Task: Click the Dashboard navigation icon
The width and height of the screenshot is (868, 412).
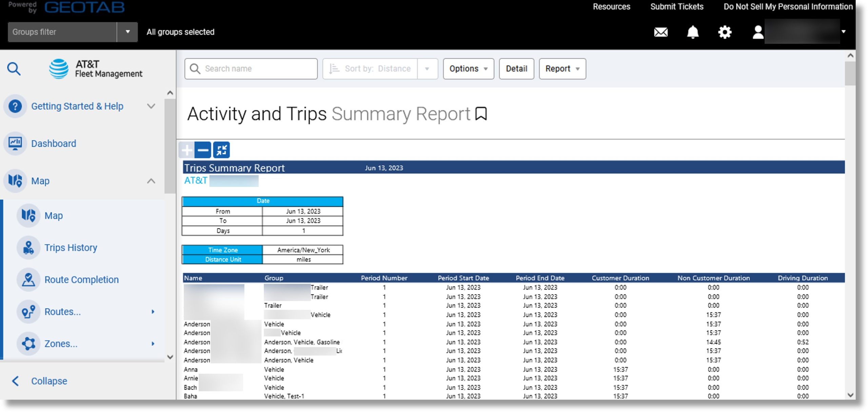Action: 15,143
